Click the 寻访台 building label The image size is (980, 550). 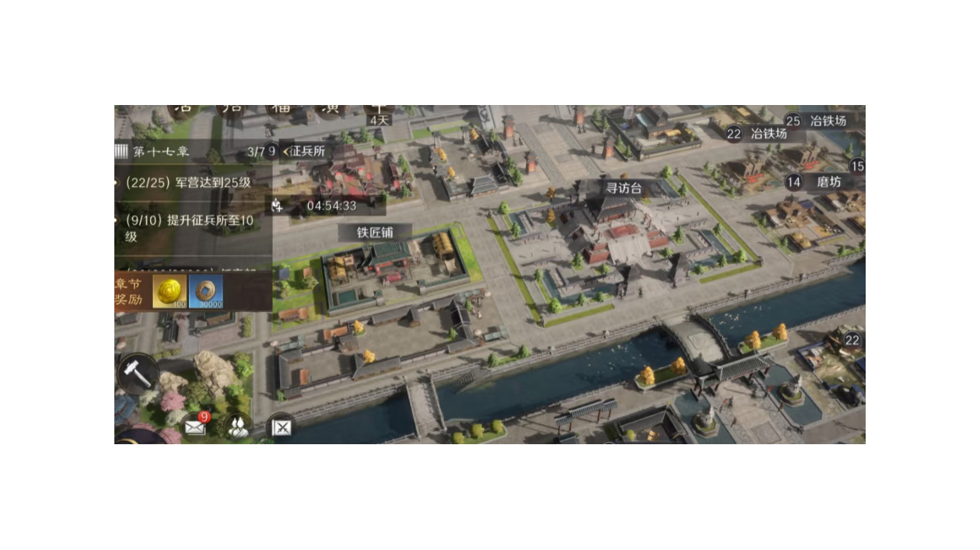click(624, 187)
